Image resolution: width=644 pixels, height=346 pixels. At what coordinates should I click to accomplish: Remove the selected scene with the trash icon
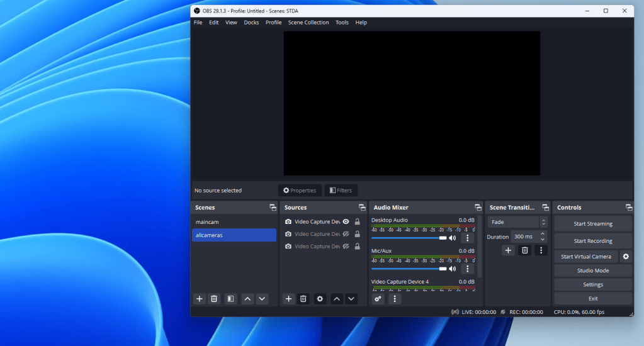(x=214, y=299)
